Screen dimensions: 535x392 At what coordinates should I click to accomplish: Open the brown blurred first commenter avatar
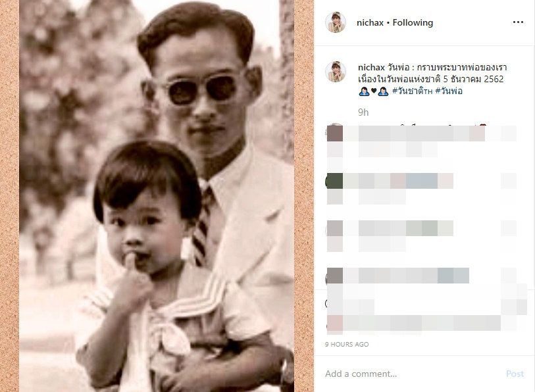click(x=334, y=133)
